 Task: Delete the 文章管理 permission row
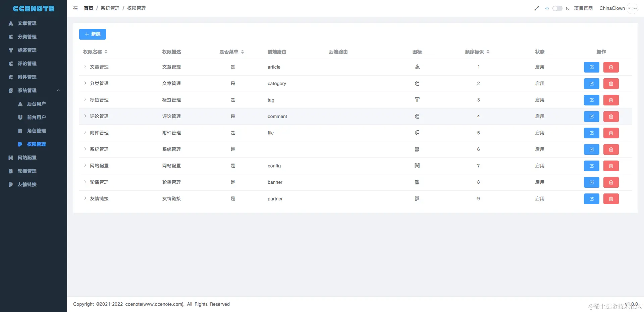[611, 67]
